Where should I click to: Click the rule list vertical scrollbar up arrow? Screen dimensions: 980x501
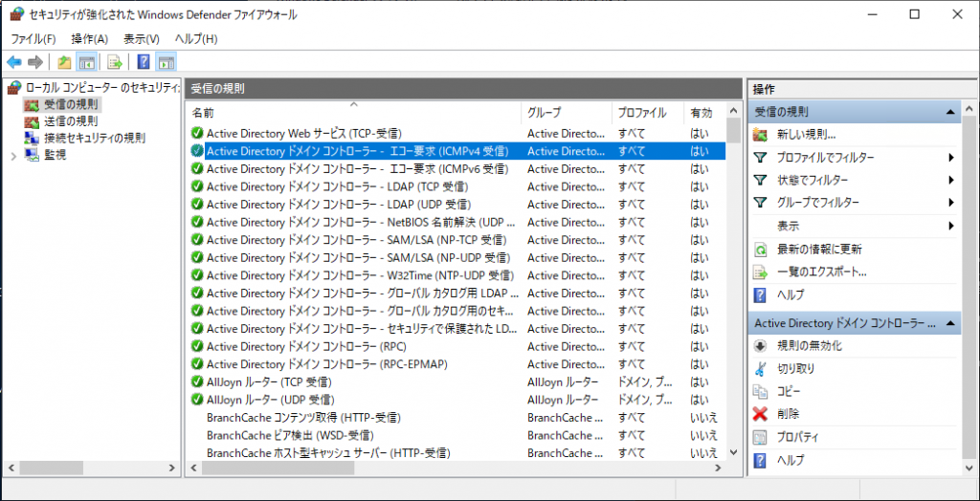tap(734, 111)
